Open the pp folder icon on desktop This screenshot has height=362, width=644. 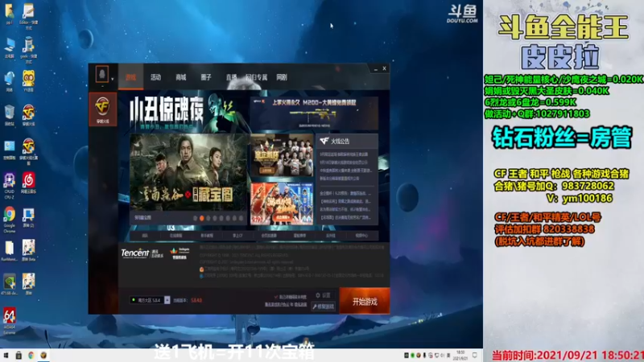point(9,14)
